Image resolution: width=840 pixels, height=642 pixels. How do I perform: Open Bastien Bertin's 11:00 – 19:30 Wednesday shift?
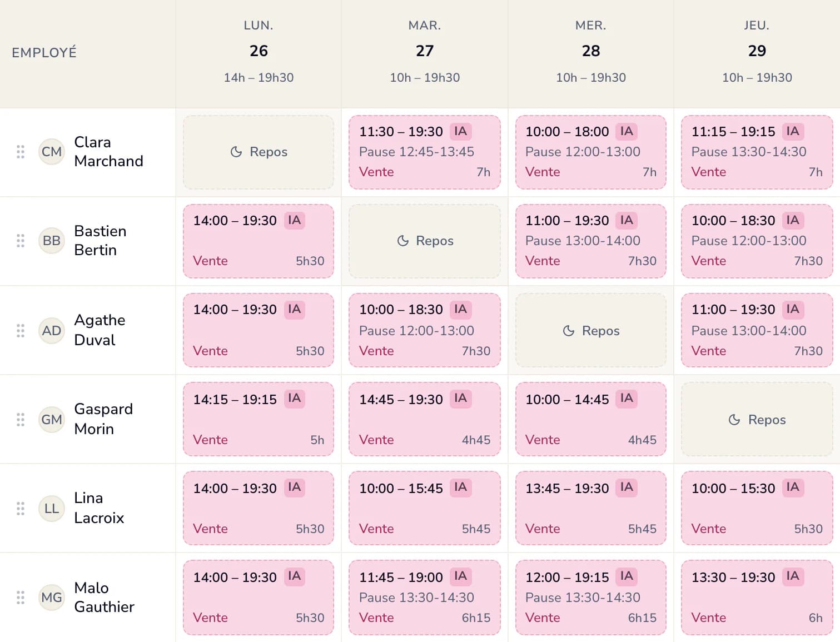click(x=591, y=241)
